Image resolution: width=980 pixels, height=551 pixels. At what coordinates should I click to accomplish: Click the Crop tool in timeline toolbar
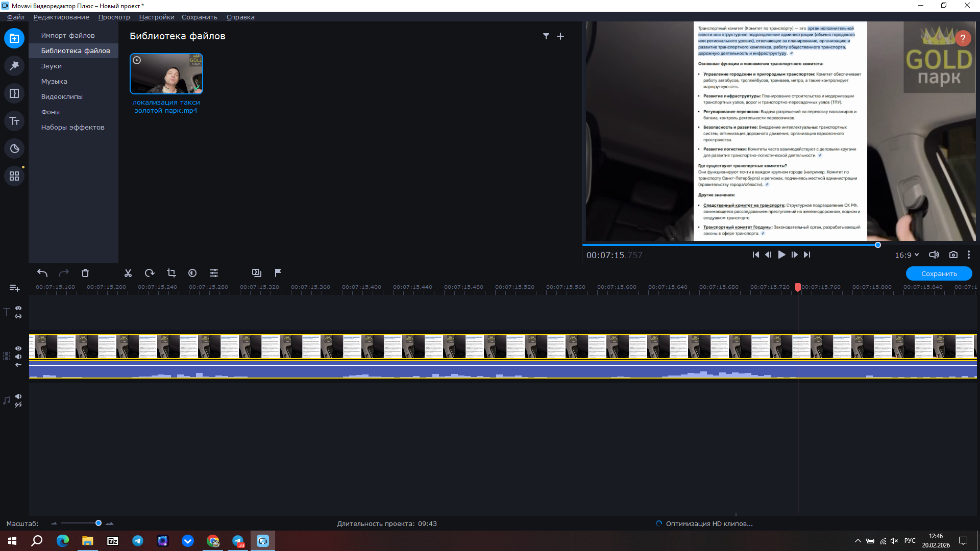(171, 273)
